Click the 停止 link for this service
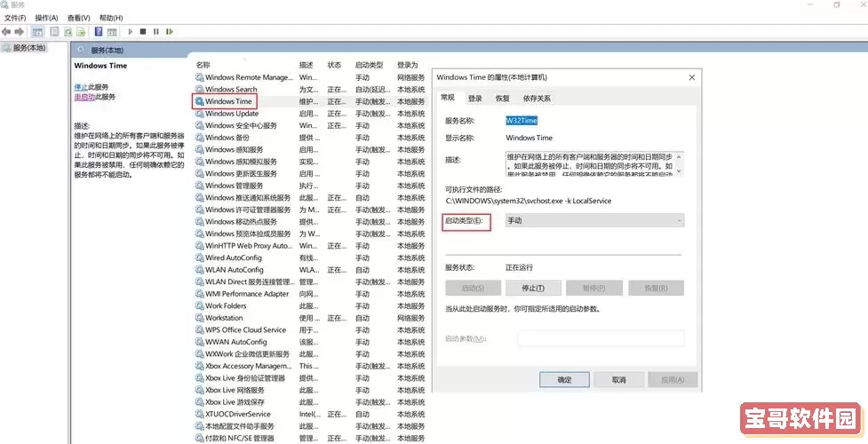 (80, 87)
